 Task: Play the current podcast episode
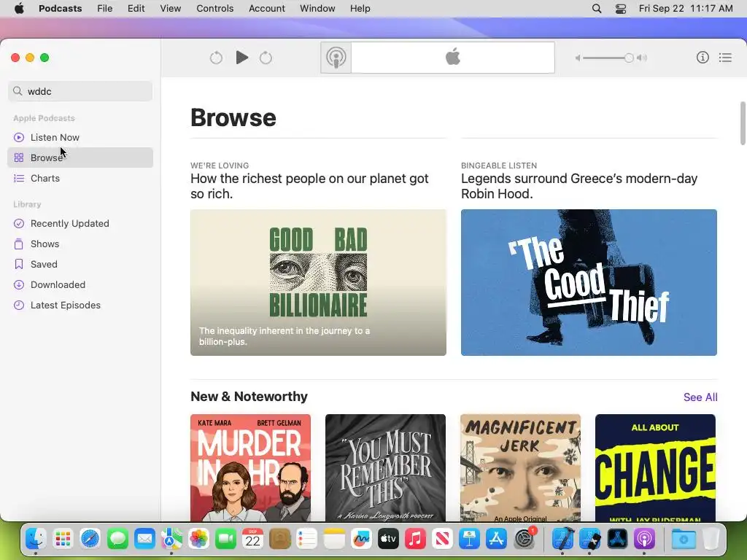pos(242,58)
